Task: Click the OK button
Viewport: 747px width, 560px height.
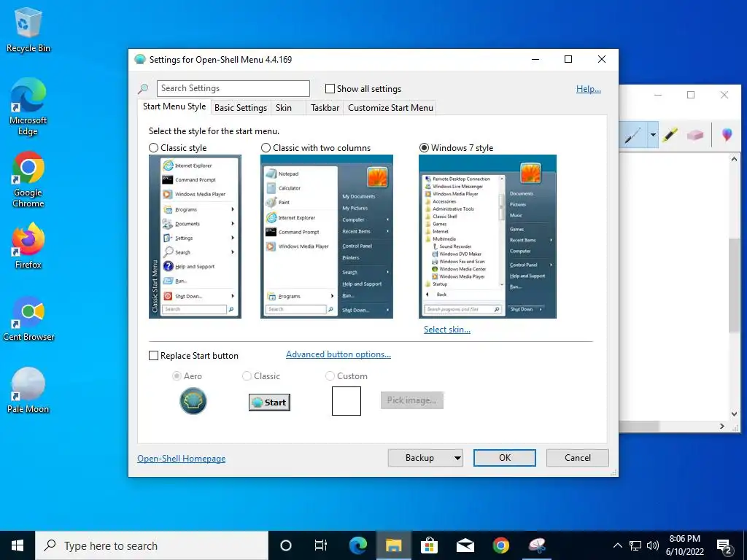Action: coord(505,458)
